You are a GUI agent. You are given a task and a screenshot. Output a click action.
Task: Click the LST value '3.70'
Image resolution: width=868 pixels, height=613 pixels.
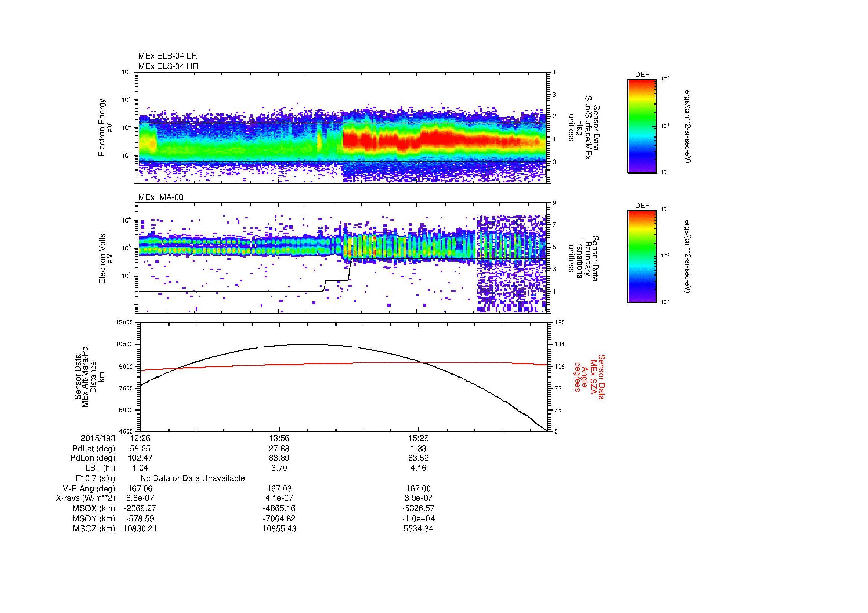coord(279,468)
